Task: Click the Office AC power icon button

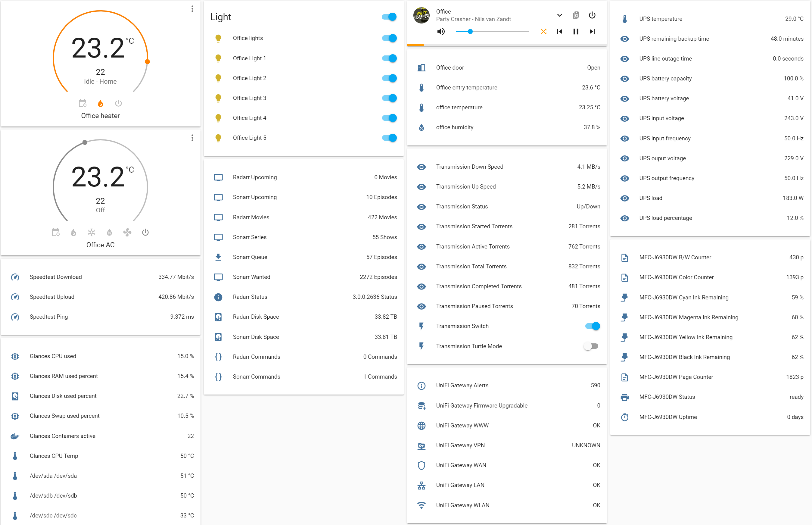Action: click(145, 231)
